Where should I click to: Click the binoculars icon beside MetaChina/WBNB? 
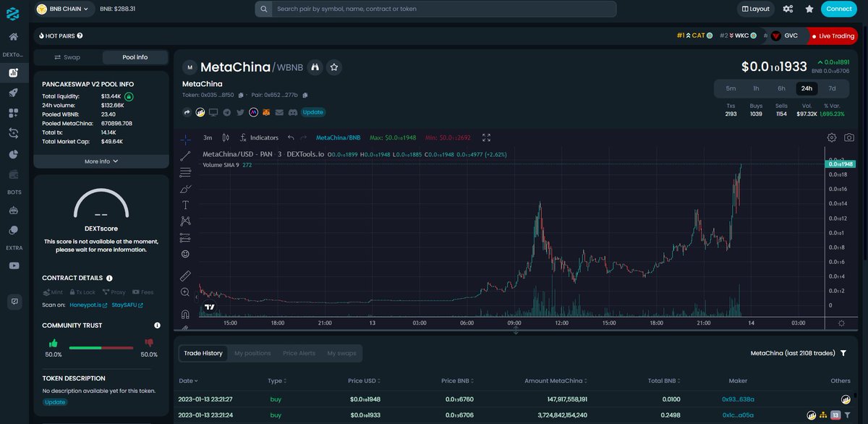pyautogui.click(x=315, y=67)
